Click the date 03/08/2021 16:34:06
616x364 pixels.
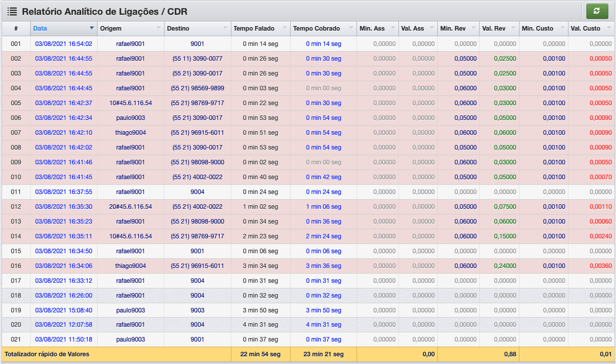coord(64,266)
